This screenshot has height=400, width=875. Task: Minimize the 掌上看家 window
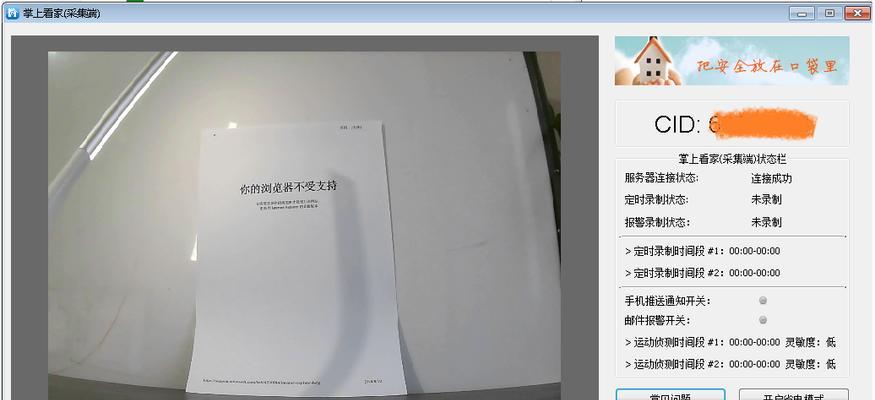pos(802,13)
